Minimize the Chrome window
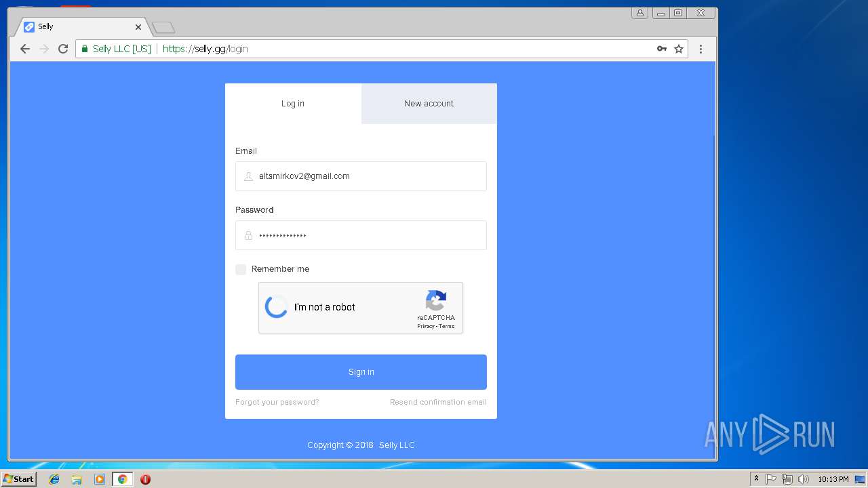Image resolution: width=868 pixels, height=488 pixels. pos(661,13)
